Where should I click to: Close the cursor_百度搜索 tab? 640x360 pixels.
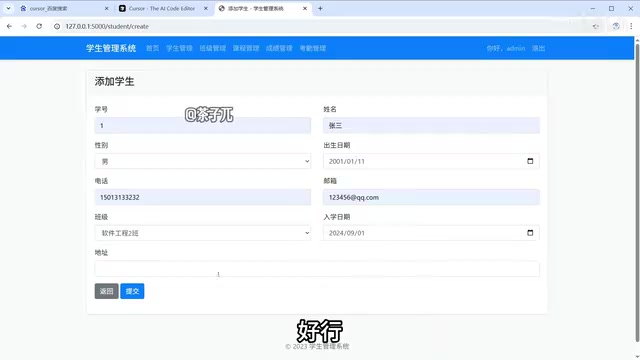tap(107, 8)
